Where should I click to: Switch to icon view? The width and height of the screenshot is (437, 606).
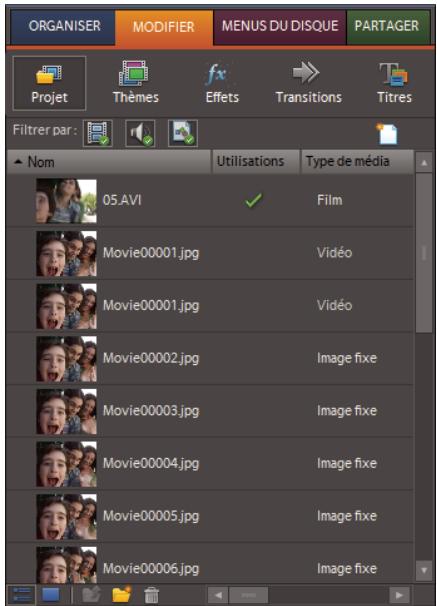tap(51, 595)
